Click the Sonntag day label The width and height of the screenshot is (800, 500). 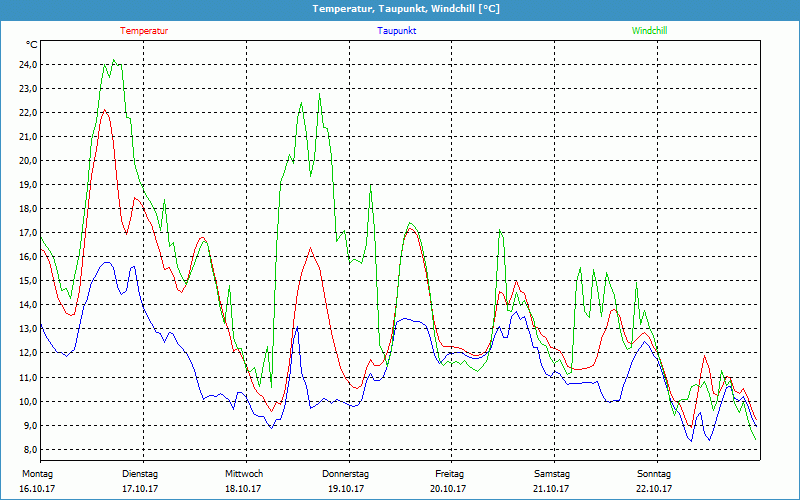point(654,474)
